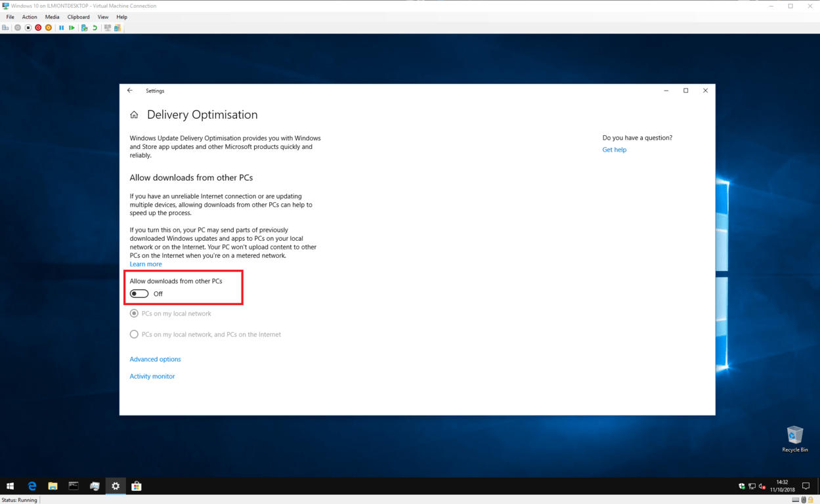Open the Activity monitor link
820x504 pixels.
(x=152, y=377)
